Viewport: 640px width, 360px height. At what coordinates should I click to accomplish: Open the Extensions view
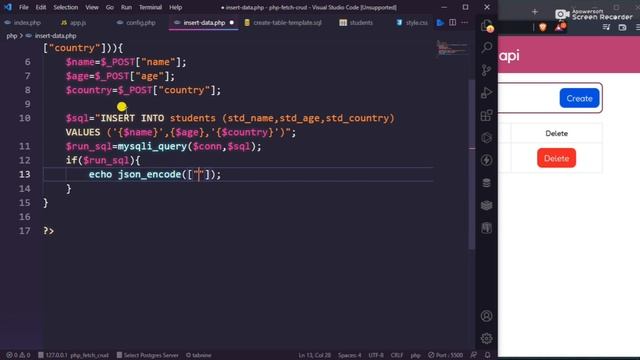487,115
